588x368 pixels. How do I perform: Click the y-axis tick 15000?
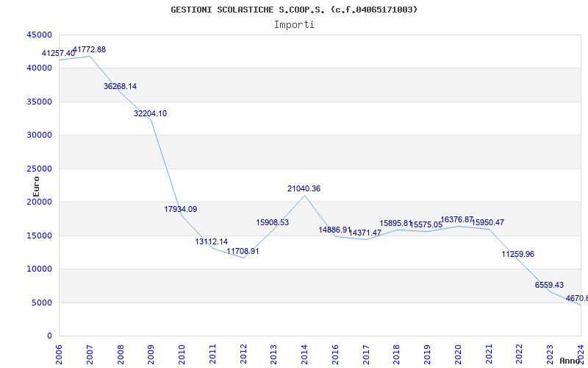(x=39, y=236)
